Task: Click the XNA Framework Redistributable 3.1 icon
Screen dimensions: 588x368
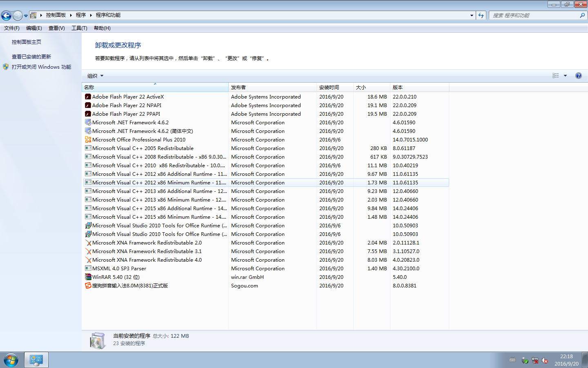Action: click(x=88, y=251)
